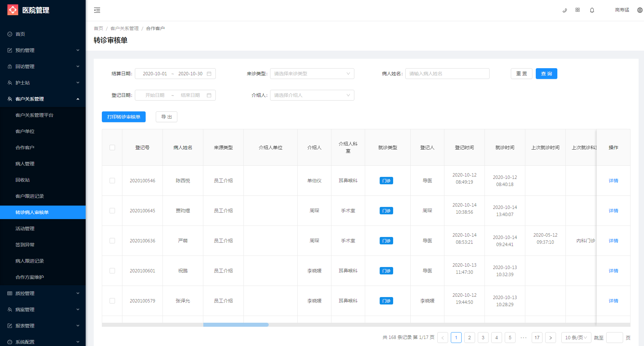644x346 pixels.
Task: Go to page 17
Action: coord(537,338)
